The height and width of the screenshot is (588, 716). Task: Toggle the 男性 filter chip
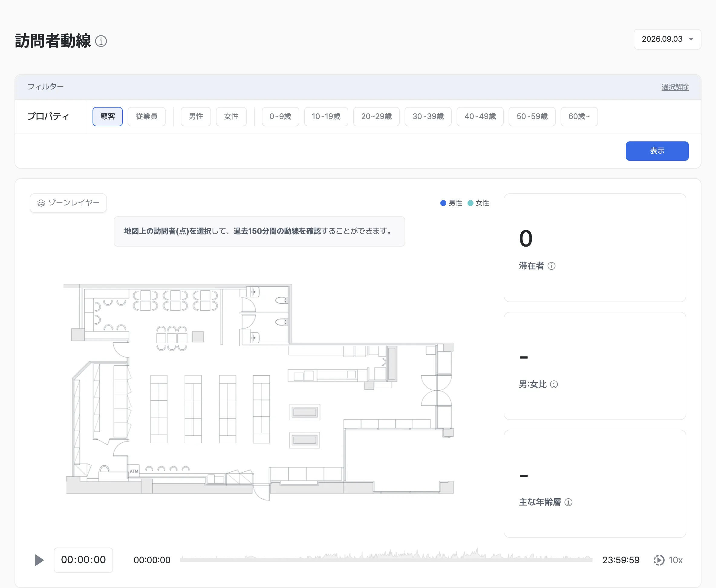point(196,117)
